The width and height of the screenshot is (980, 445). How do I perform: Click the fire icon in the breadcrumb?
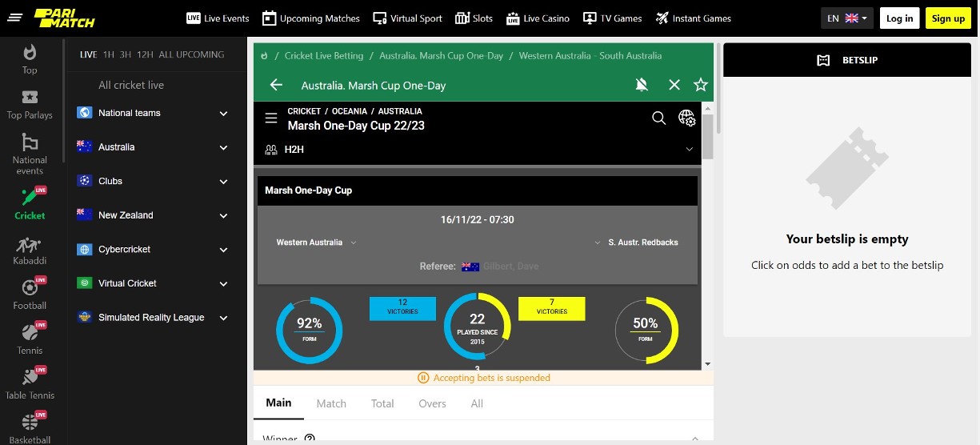point(265,55)
